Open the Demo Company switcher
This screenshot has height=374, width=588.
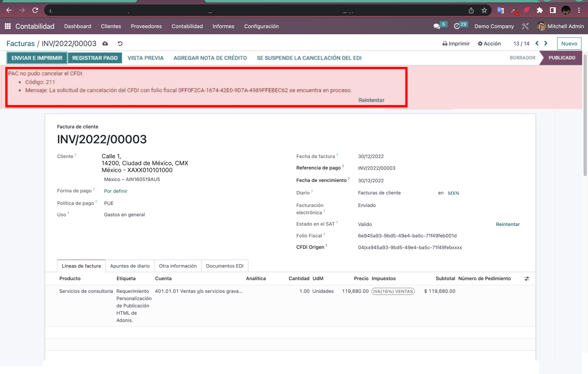[494, 26]
